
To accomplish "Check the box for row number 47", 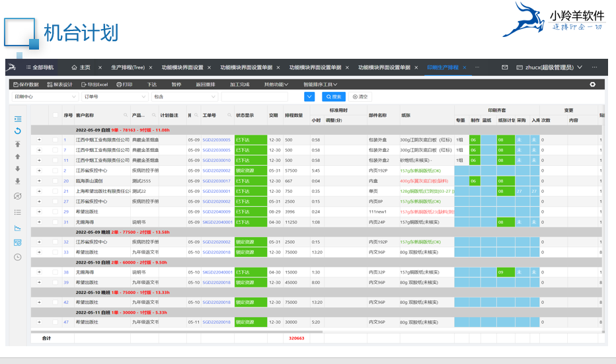I will pyautogui.click(x=55, y=322).
